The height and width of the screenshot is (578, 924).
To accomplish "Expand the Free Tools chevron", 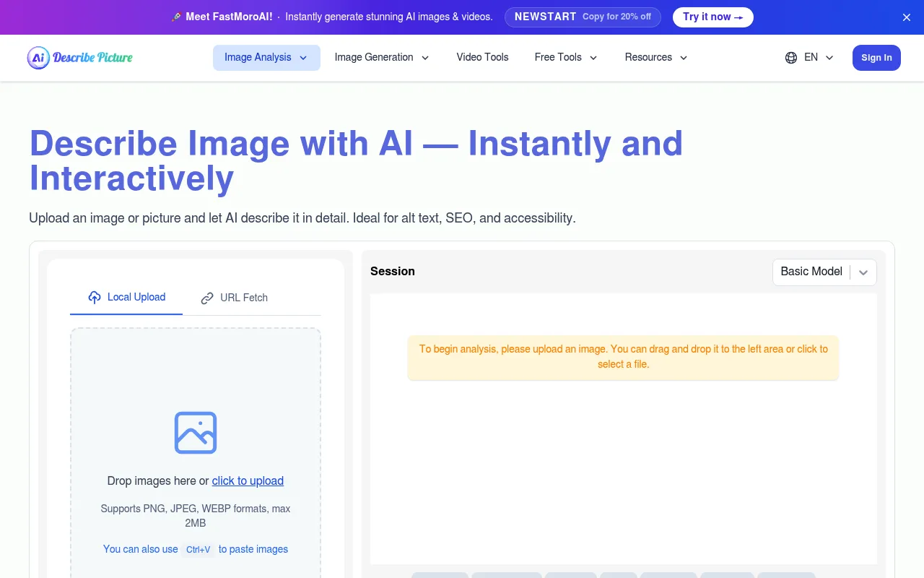I will [593, 58].
